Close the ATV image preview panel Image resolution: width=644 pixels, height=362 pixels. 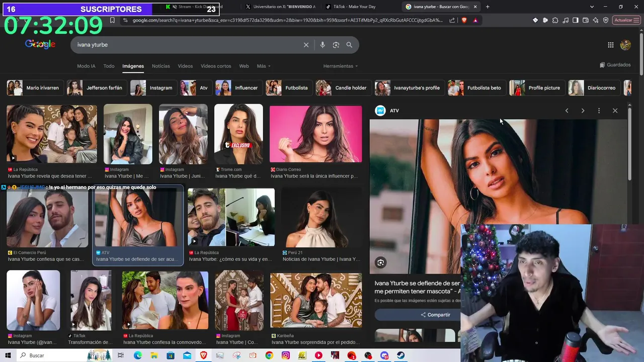(615, 111)
